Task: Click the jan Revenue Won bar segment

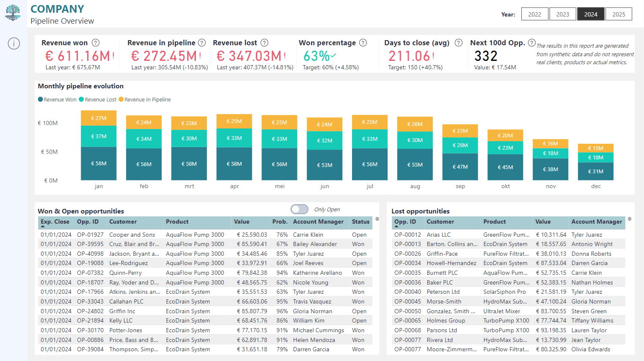Action: click(99, 164)
